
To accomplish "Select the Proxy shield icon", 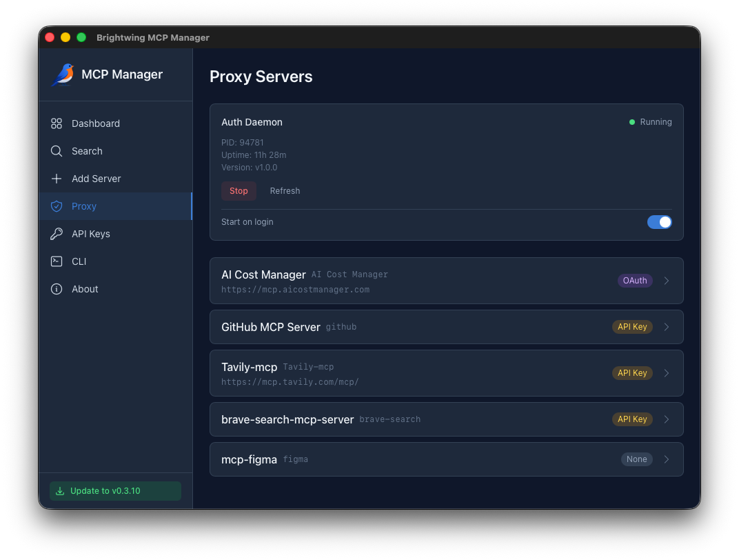I will pos(57,206).
